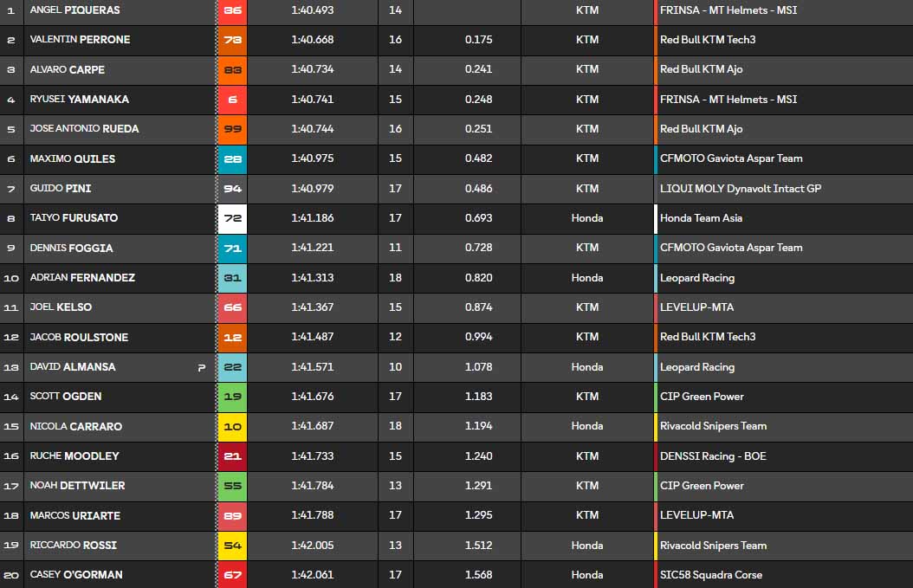913x588 pixels.
Task: Open the Honda Team Asia team name
Action: pyautogui.click(x=701, y=218)
